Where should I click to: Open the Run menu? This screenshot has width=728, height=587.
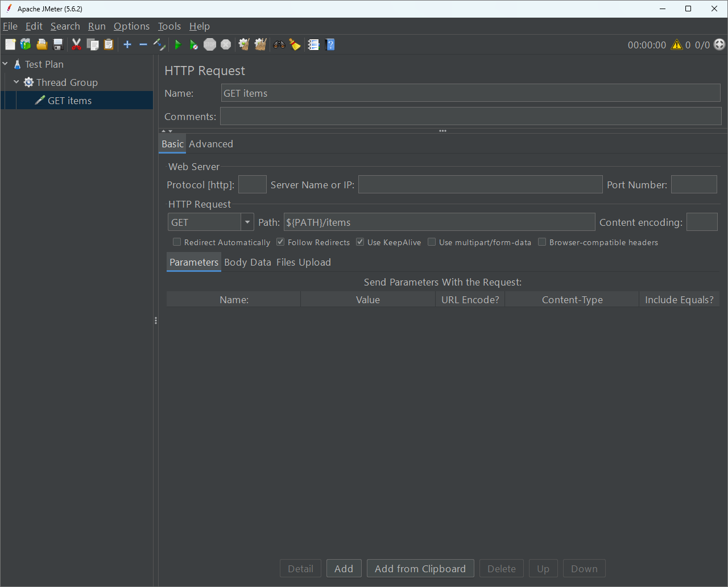(97, 26)
